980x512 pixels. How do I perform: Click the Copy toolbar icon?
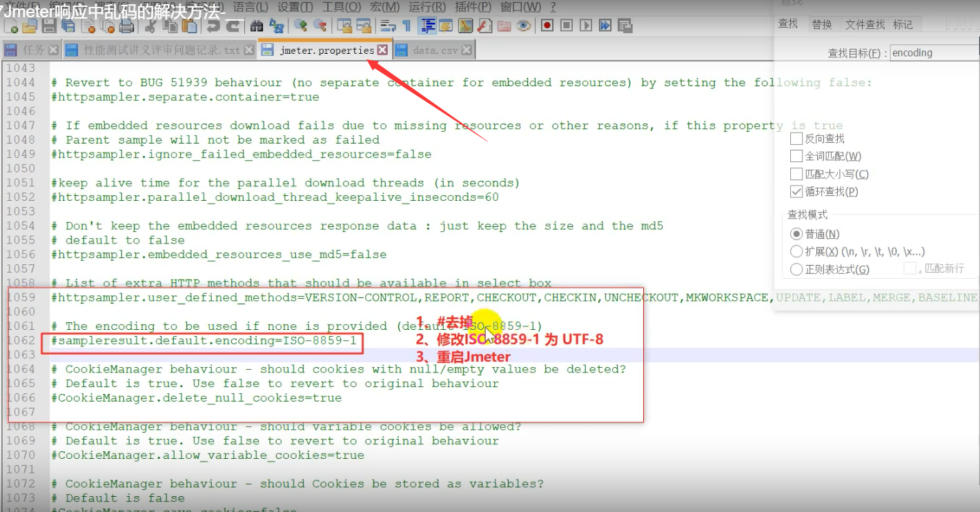click(170, 26)
